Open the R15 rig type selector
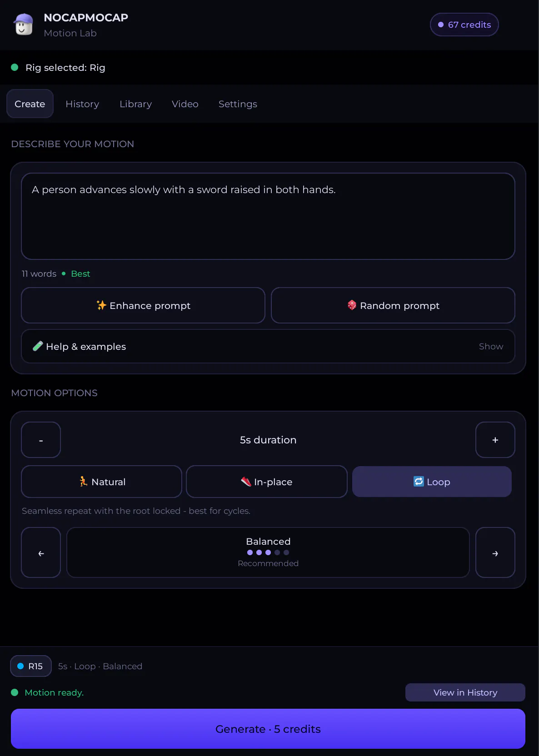The width and height of the screenshot is (539, 756). 31,666
